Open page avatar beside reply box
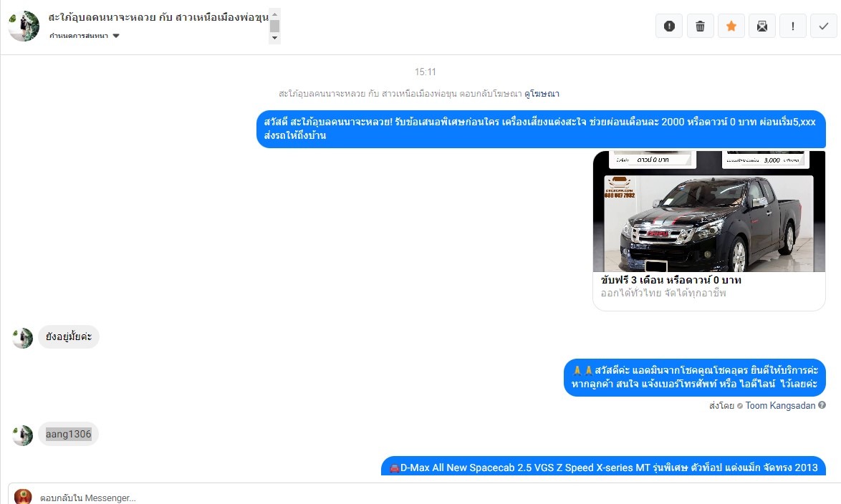 [x=22, y=497]
